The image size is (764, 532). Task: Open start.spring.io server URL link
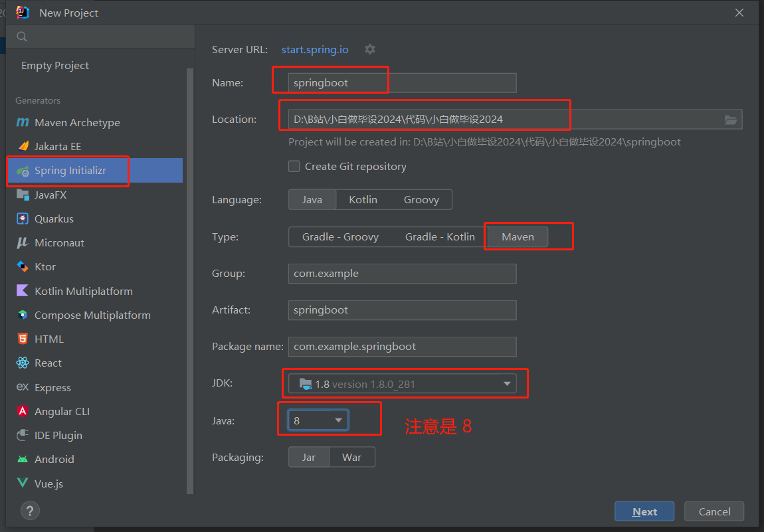[x=315, y=49]
